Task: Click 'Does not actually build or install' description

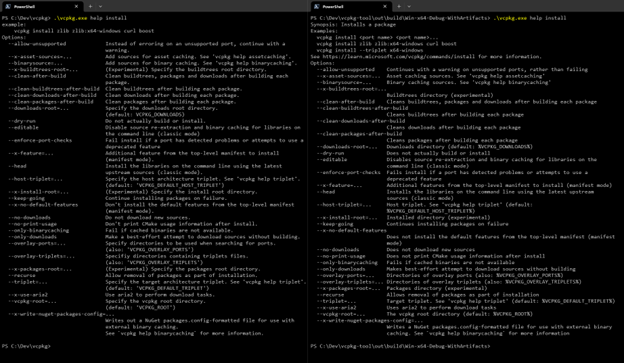Action: point(439,153)
